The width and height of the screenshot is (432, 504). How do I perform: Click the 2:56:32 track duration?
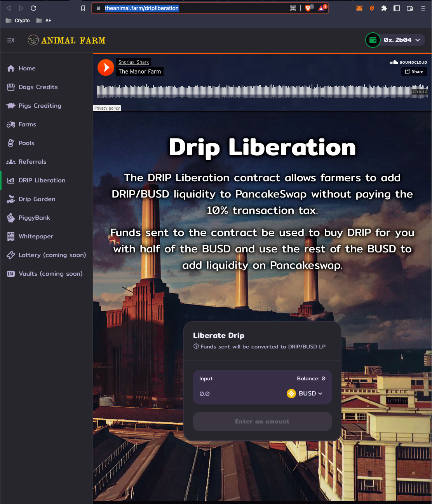pyautogui.click(x=420, y=91)
